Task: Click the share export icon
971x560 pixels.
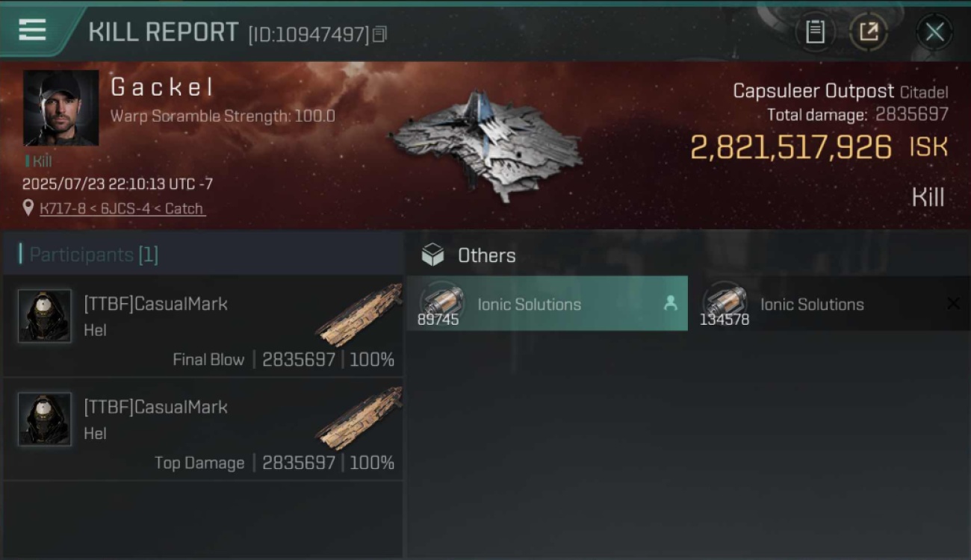Action: pyautogui.click(x=869, y=32)
